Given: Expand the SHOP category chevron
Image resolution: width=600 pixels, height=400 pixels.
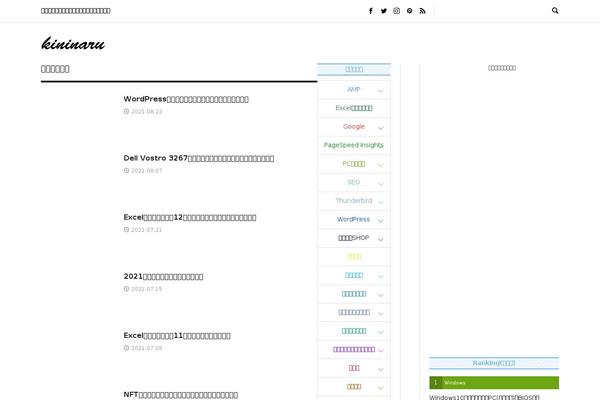Looking at the screenshot, I should pos(380,239).
